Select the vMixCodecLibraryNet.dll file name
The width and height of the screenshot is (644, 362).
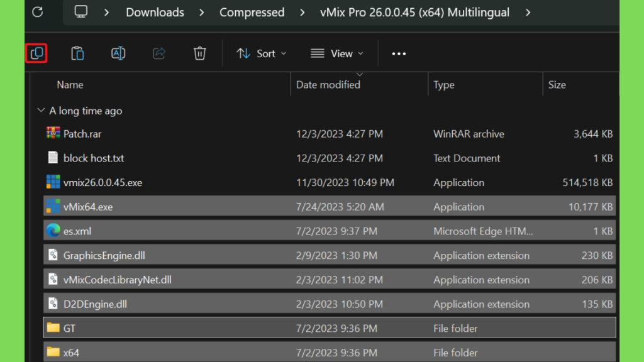click(118, 280)
